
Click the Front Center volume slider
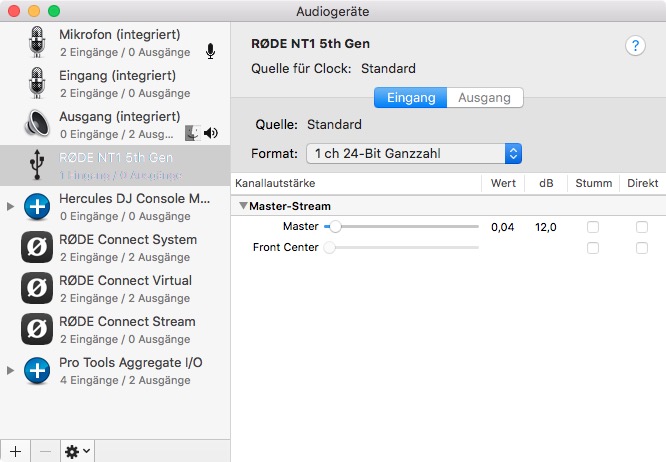coord(401,247)
